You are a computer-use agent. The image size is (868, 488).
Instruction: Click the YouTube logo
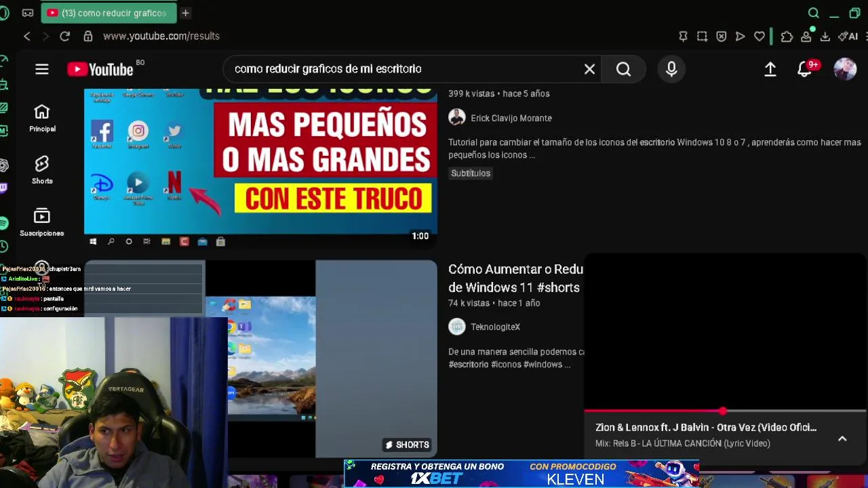100,69
